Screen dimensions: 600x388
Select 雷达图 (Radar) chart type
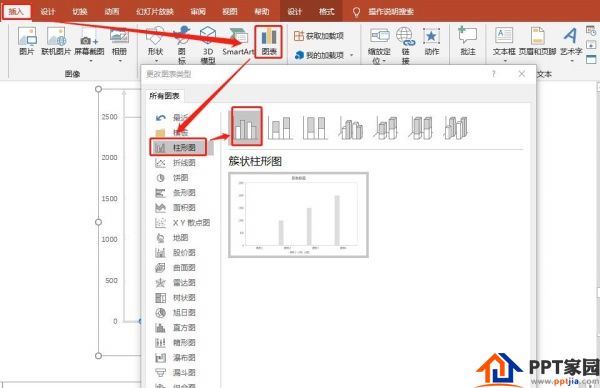(x=176, y=282)
